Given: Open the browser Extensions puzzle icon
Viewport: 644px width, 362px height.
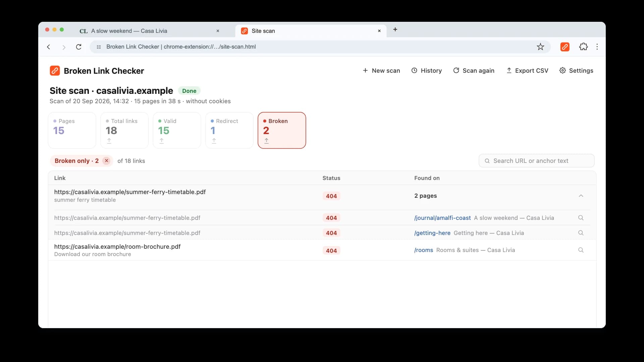Looking at the screenshot, I should click(x=583, y=47).
